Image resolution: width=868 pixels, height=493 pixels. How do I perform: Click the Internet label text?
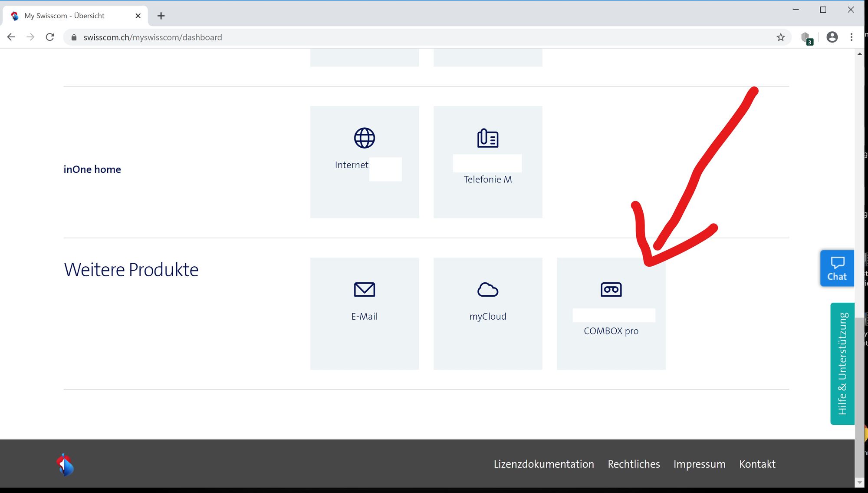352,165
